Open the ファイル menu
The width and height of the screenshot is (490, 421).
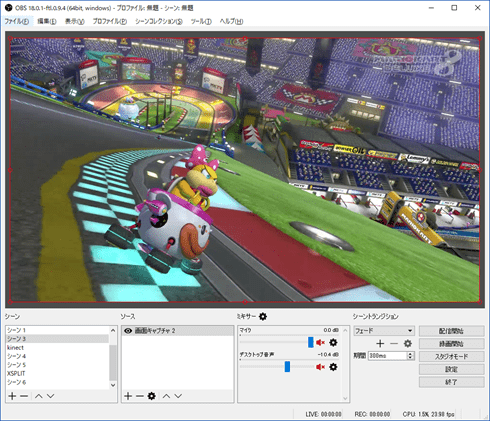point(17,21)
